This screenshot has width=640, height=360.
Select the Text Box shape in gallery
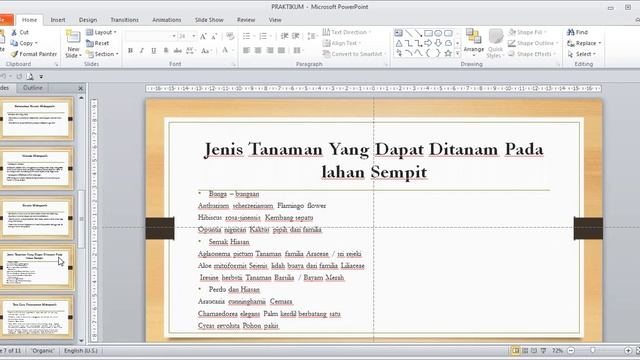click(398, 33)
